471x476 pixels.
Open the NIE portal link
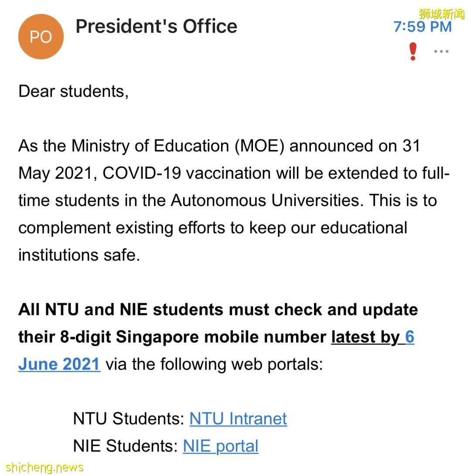click(x=220, y=446)
